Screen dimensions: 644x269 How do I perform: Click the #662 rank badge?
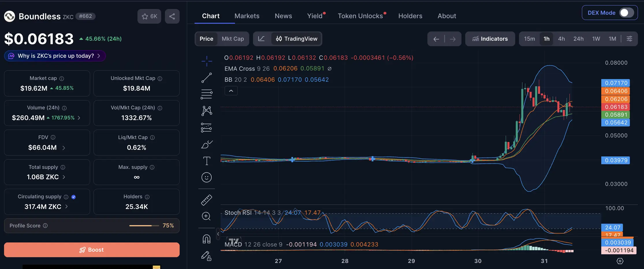click(x=85, y=16)
